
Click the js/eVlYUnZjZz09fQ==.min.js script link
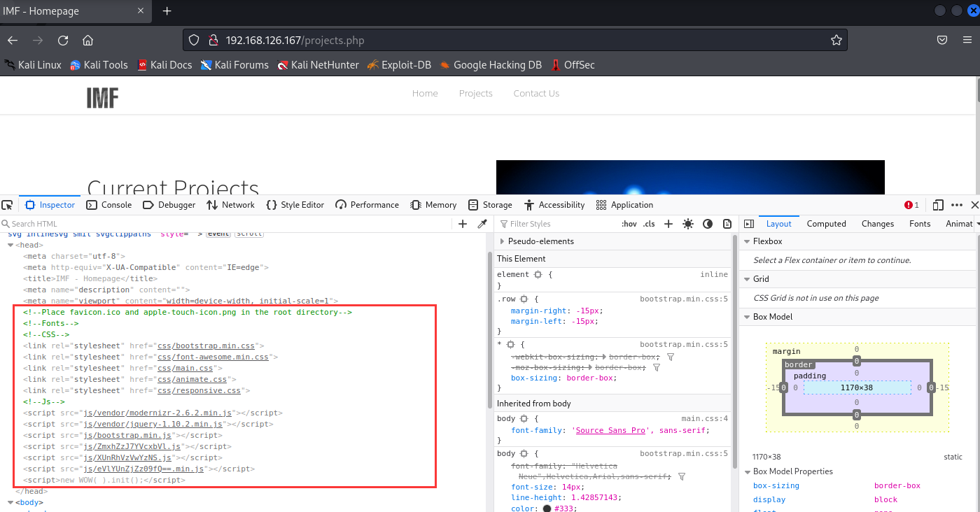(x=143, y=469)
